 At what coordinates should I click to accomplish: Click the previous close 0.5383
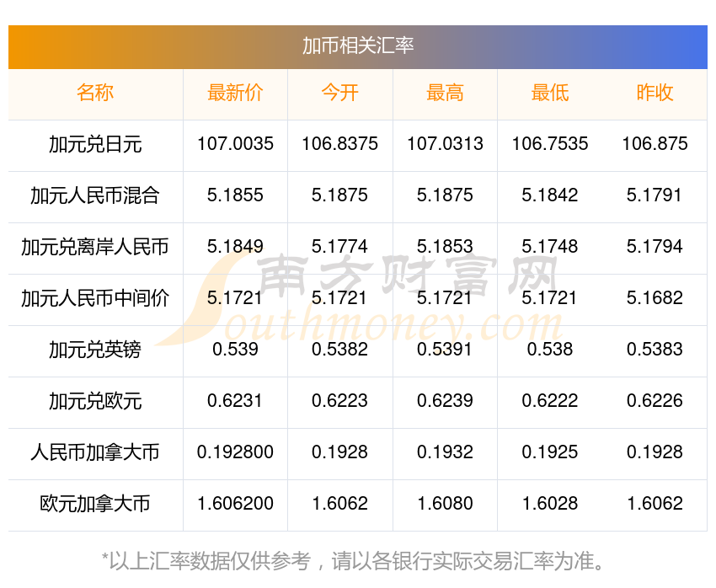click(655, 350)
